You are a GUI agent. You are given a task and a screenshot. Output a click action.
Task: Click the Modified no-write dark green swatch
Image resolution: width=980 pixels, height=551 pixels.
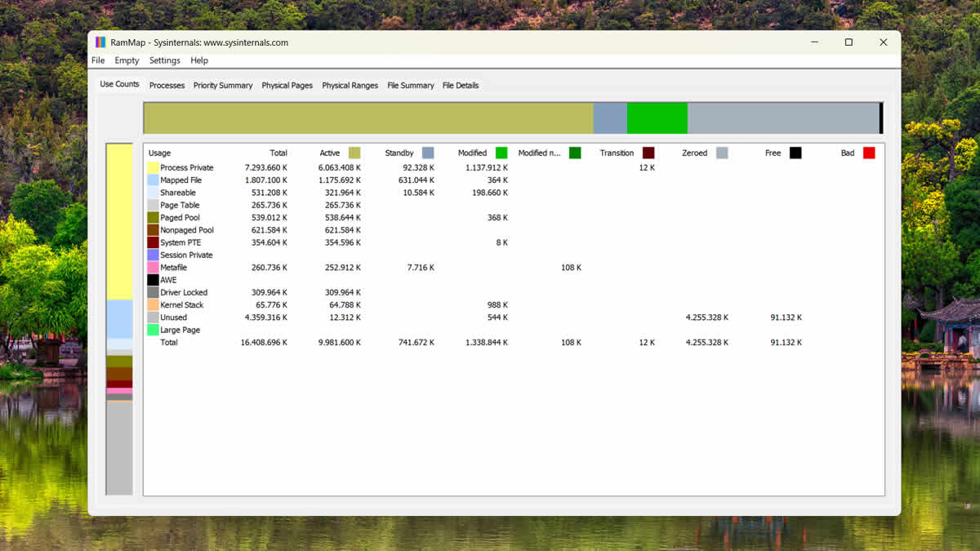(x=575, y=153)
